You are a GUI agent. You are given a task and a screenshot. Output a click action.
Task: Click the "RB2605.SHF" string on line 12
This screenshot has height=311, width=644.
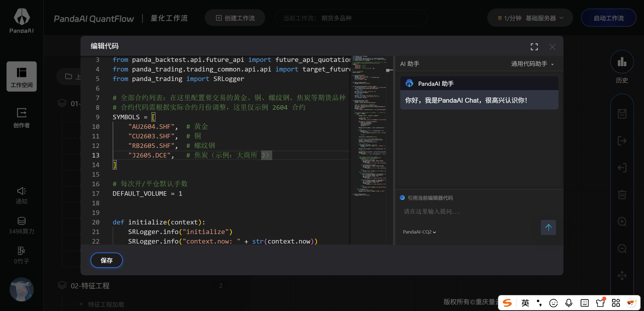(x=151, y=146)
